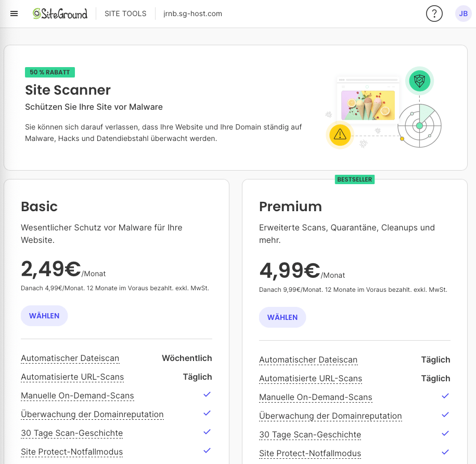
Task: Open the hamburger navigation menu
Action: [x=14, y=14]
